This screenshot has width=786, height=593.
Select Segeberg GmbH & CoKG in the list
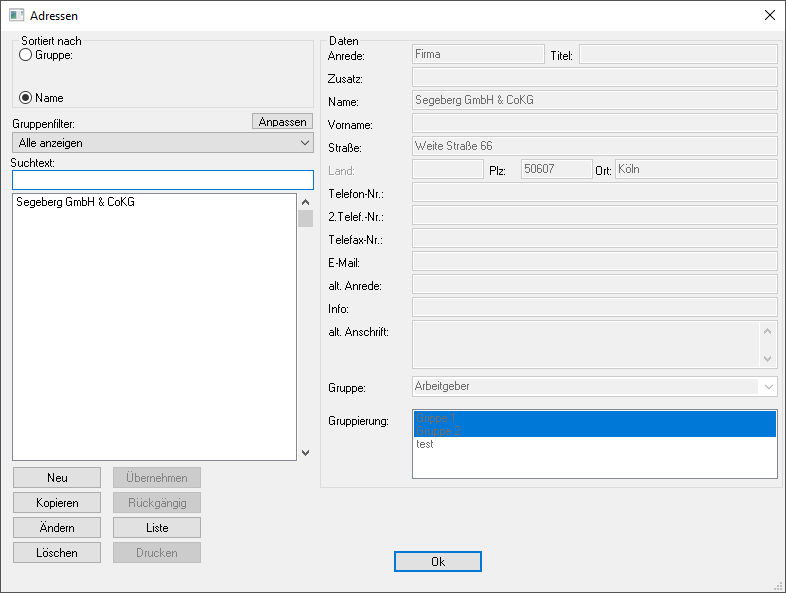(154, 202)
